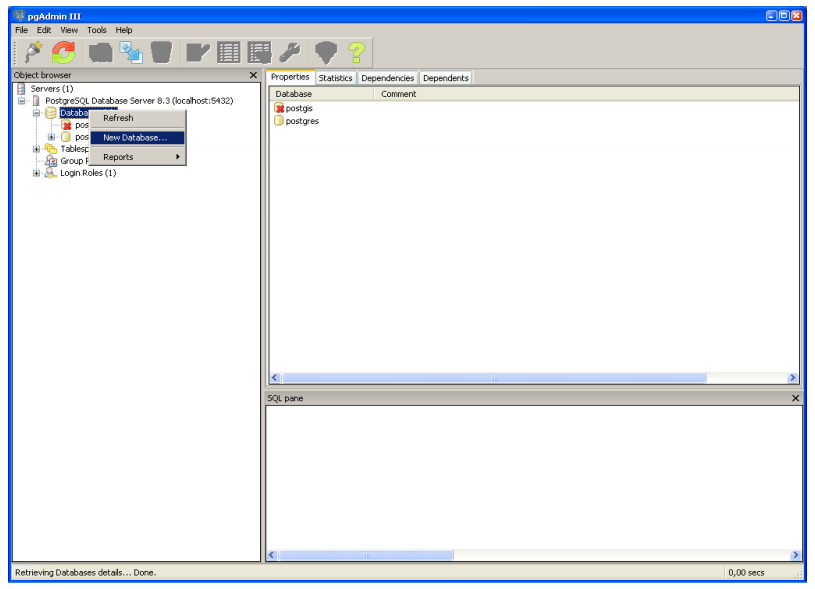Open the View menu
The height and width of the screenshot is (589, 815).
pyautogui.click(x=69, y=30)
